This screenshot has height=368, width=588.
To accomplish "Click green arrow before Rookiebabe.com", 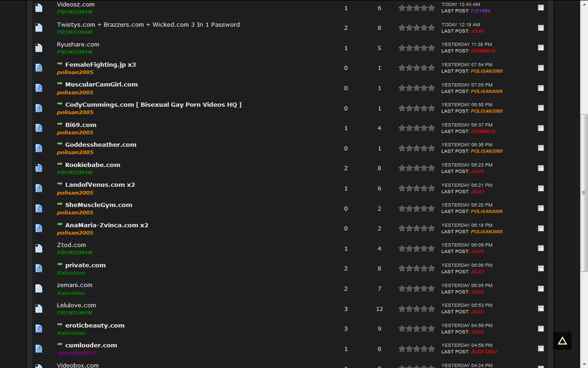I will click(x=60, y=164).
